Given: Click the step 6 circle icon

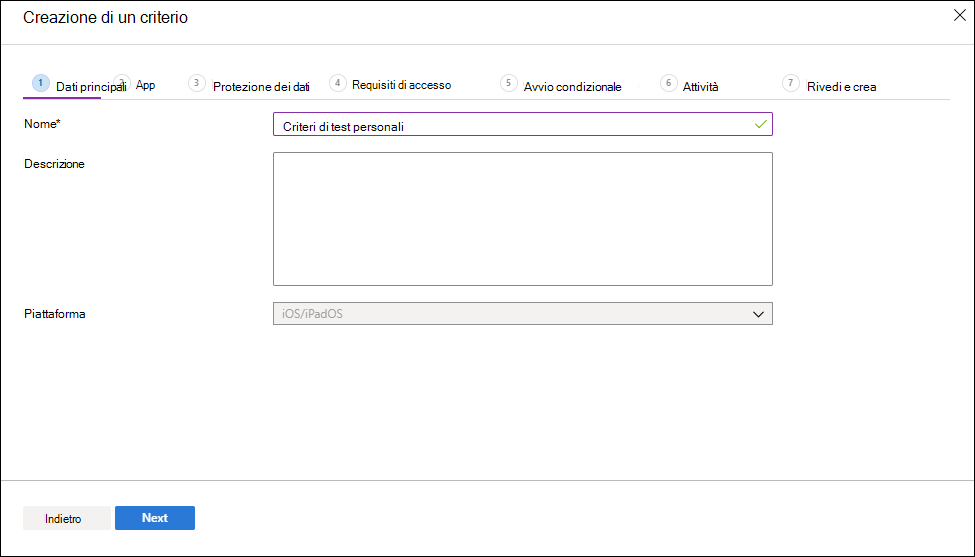Looking at the screenshot, I should (668, 83).
